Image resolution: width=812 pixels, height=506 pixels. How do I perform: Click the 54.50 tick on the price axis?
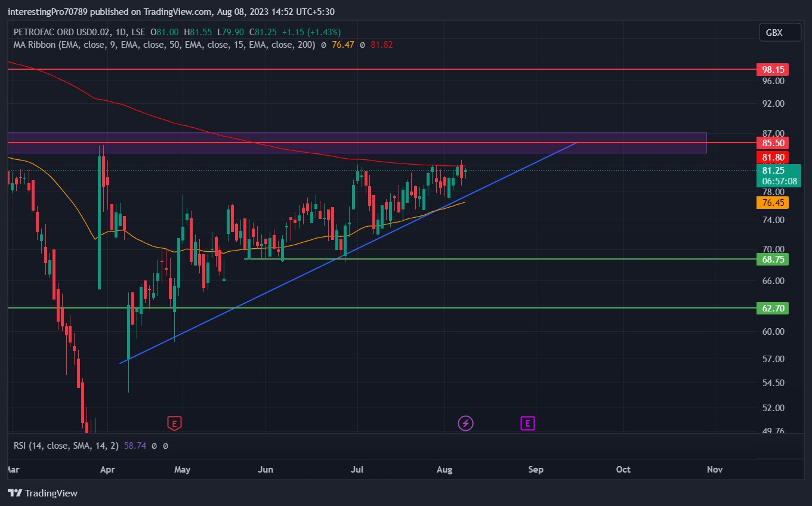point(772,383)
